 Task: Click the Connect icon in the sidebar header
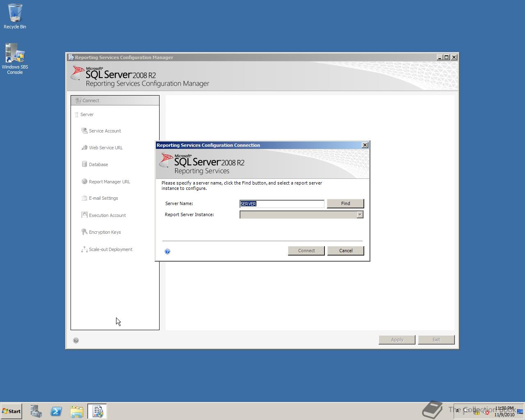78,100
